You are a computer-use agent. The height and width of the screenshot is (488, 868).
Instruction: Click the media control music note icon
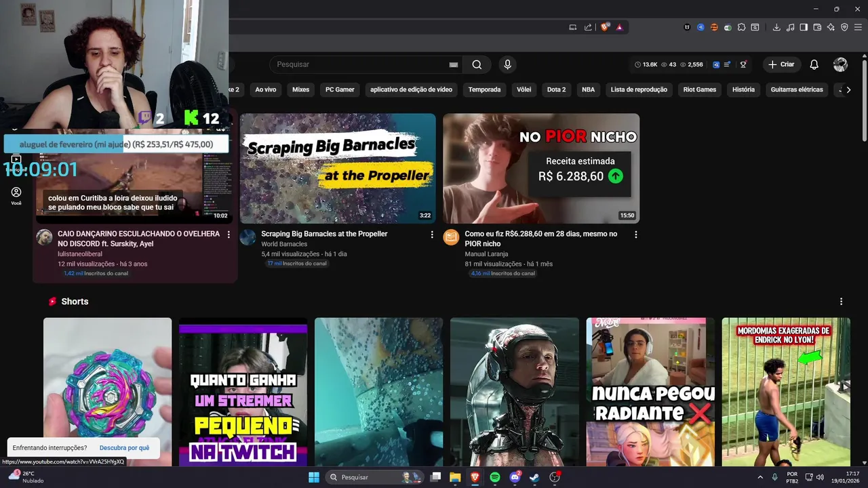[790, 27]
